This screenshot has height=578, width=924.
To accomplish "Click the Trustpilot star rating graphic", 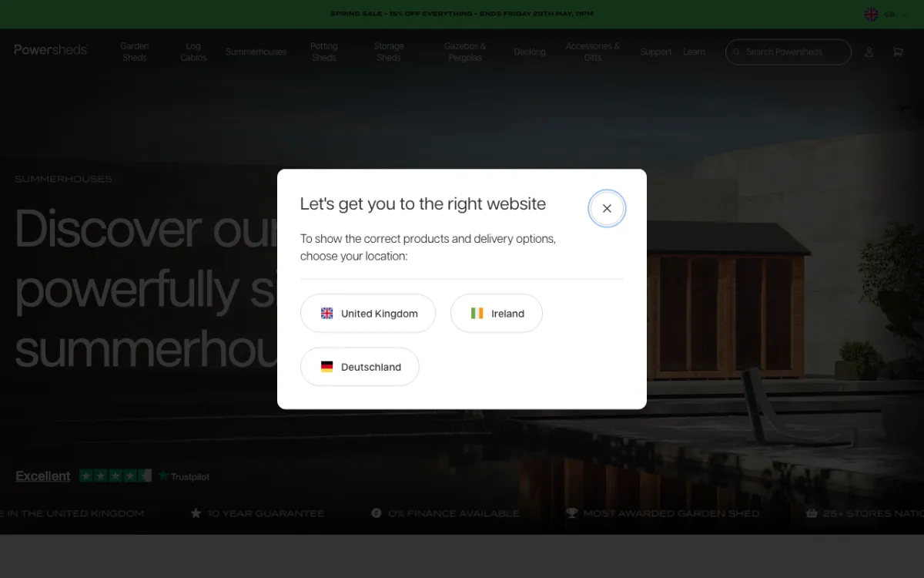I will pos(115,476).
